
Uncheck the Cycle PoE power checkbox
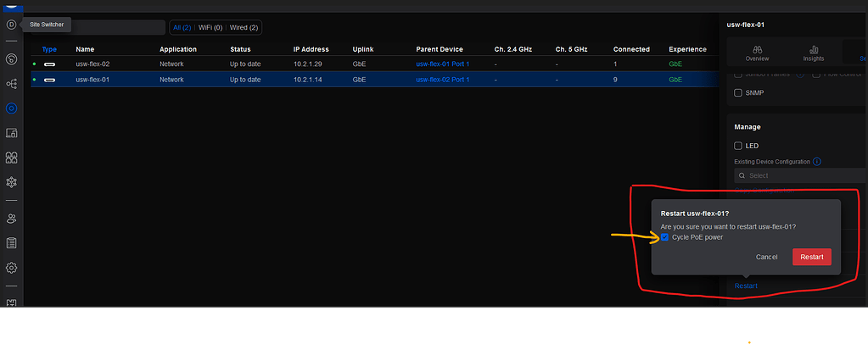tap(665, 237)
